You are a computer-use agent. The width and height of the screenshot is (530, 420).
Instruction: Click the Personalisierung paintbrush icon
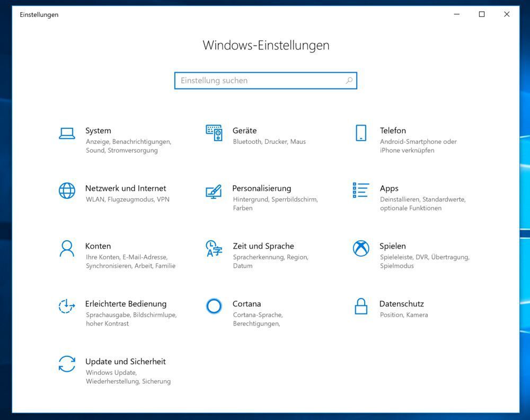[x=214, y=191]
